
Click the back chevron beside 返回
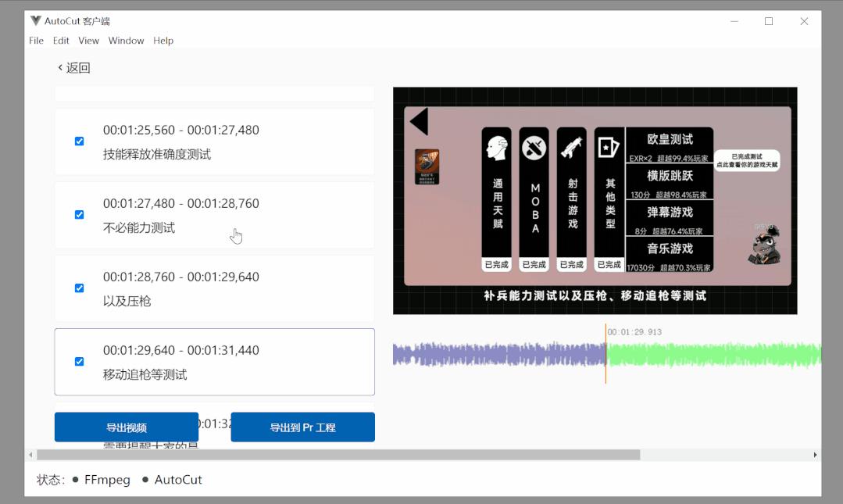60,67
